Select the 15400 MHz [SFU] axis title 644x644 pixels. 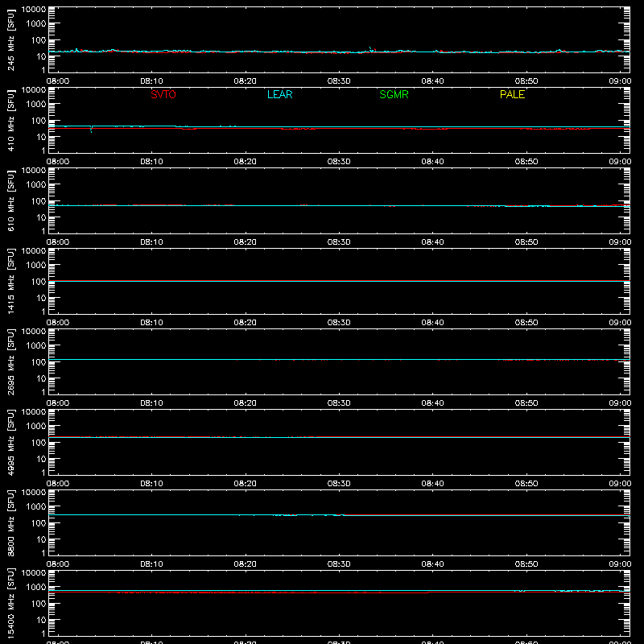[x=11, y=603]
